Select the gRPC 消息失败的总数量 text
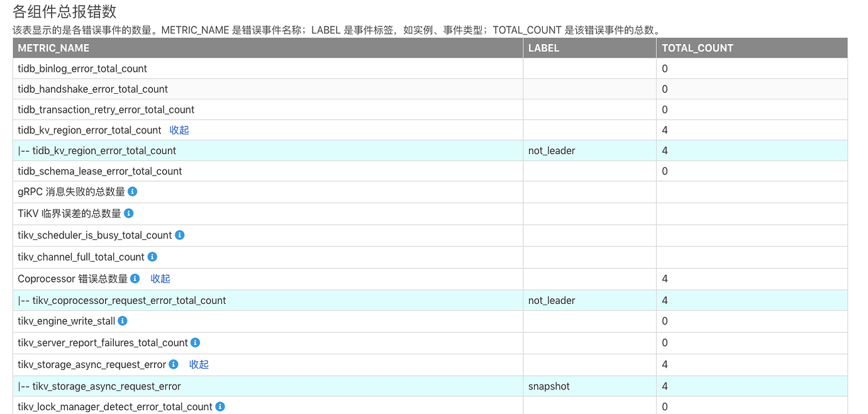Viewport: 868px width, 414px height. tap(72, 192)
